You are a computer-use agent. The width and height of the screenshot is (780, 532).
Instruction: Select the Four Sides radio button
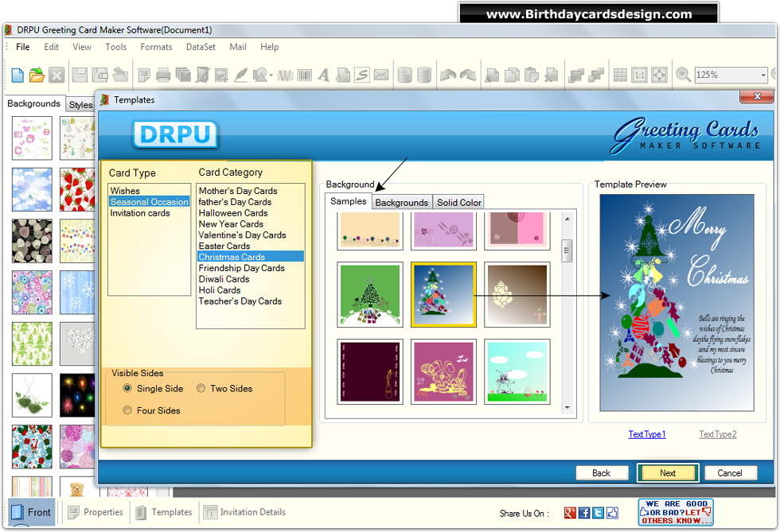[127, 410]
